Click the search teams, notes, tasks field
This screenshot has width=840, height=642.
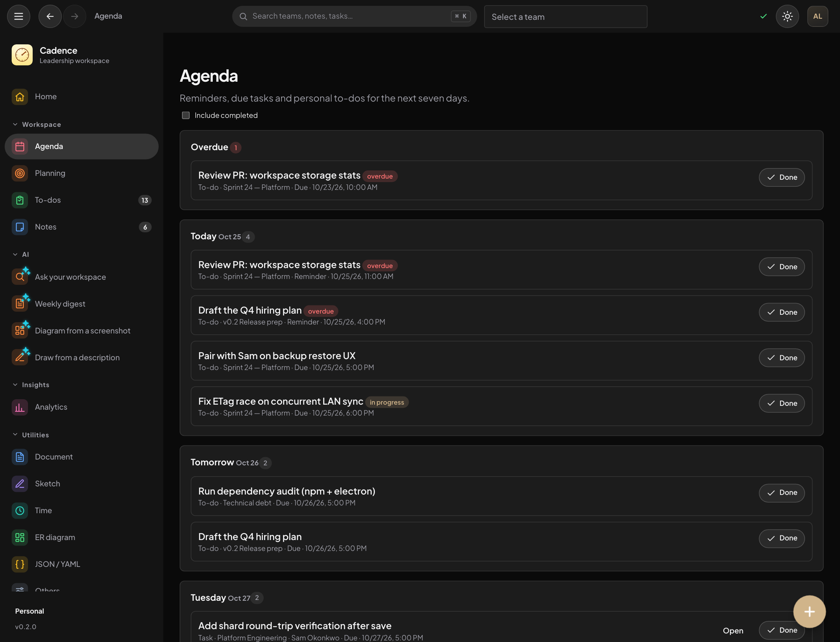click(354, 16)
